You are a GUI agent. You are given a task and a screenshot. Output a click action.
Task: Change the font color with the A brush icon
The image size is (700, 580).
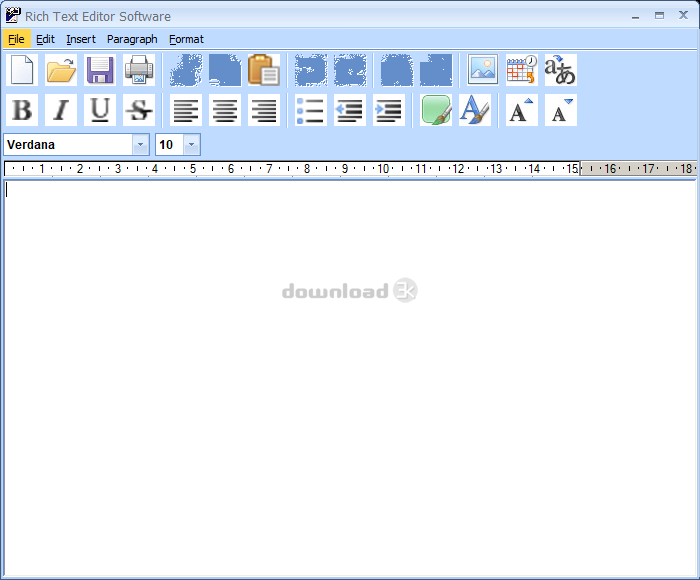point(475,110)
